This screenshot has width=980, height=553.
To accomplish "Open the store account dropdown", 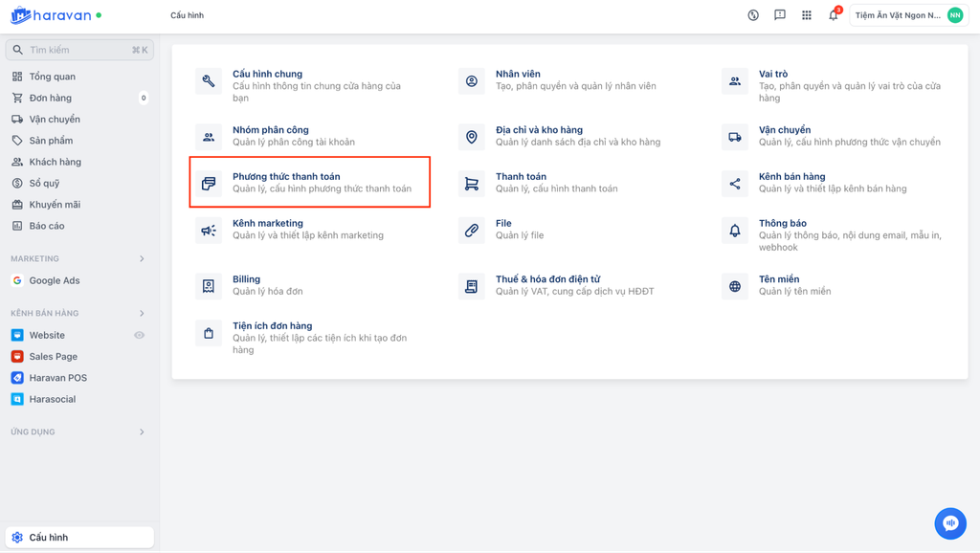I will tap(908, 15).
